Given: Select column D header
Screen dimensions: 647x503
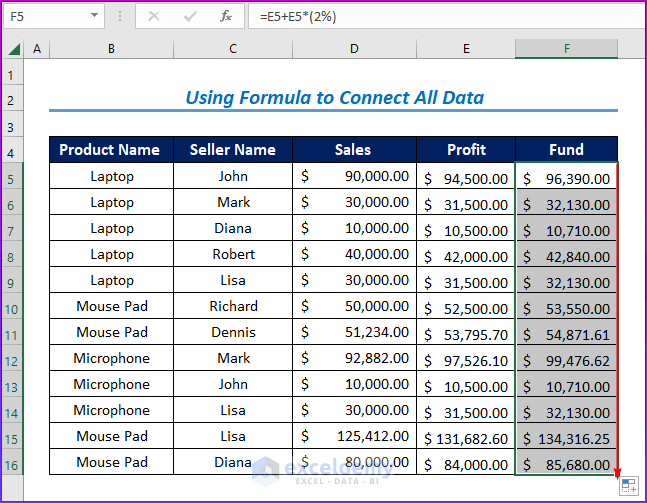Looking at the screenshot, I should (354, 49).
